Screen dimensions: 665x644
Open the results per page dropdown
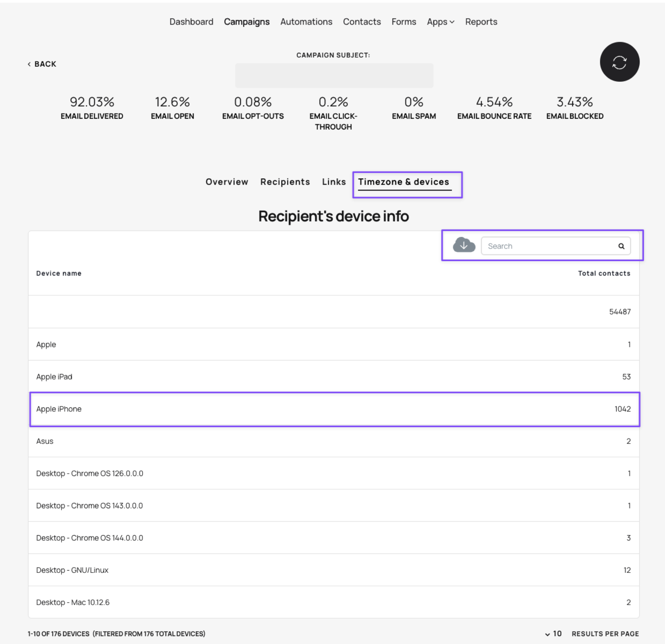(554, 634)
